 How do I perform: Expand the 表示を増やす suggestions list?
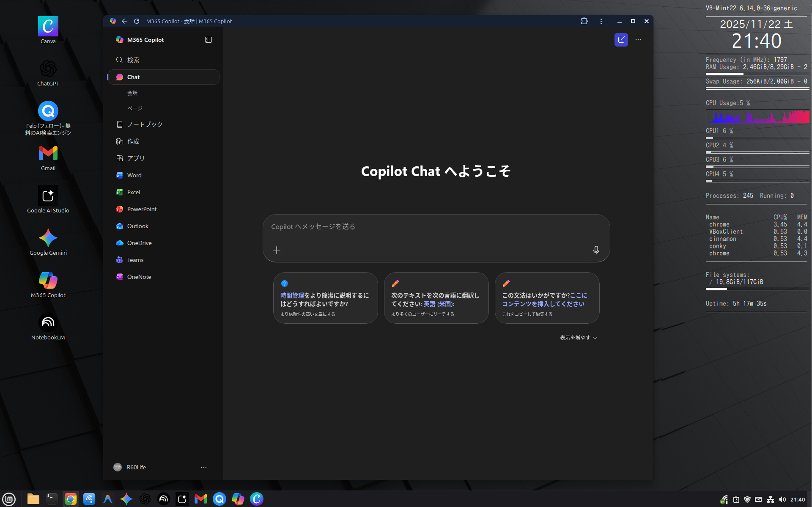(578, 337)
